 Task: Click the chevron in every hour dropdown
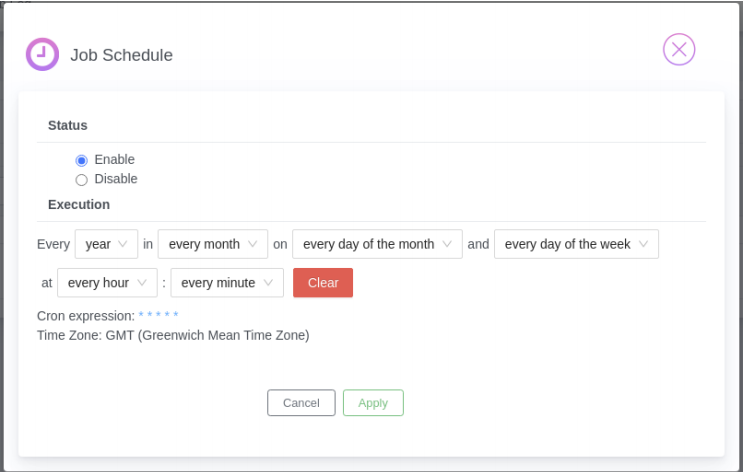(142, 282)
